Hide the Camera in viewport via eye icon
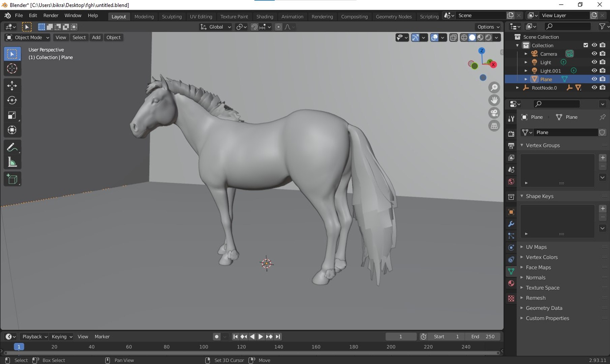The height and width of the screenshot is (364, 610). click(594, 54)
